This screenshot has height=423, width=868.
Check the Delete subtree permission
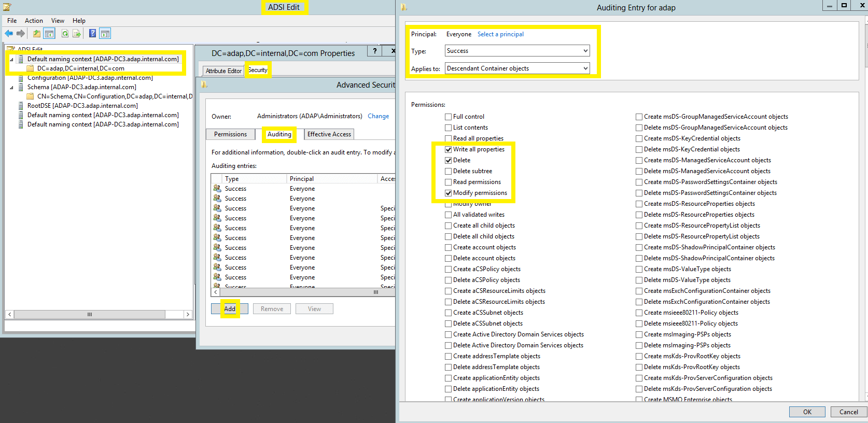pyautogui.click(x=449, y=171)
